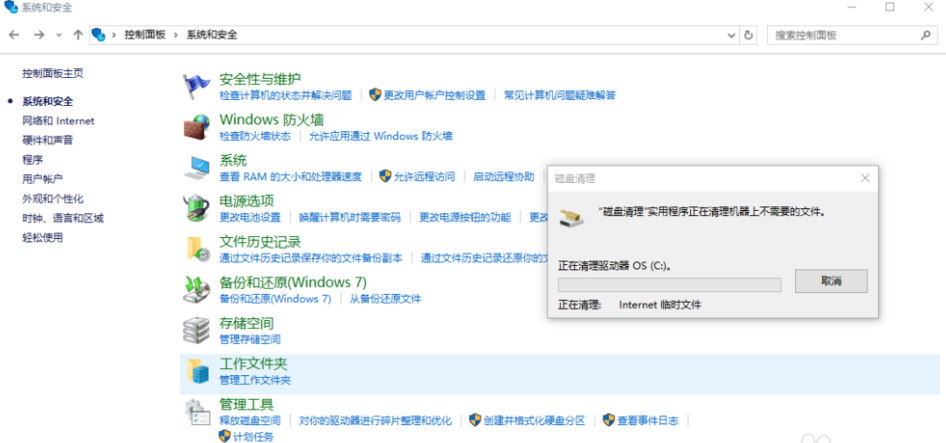Click the shield icon before 创建并格式化硬盘分区
The height and width of the screenshot is (443, 946).
(475, 420)
